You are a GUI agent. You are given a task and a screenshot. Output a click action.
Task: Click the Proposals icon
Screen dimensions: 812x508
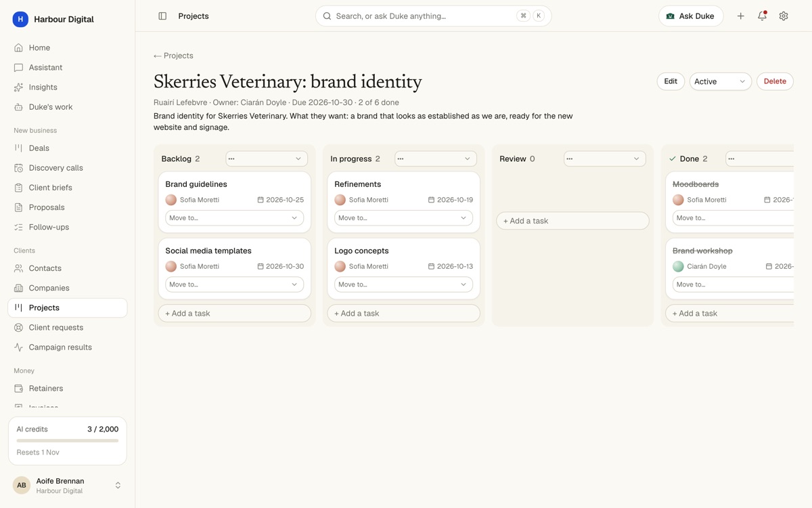tap(18, 207)
